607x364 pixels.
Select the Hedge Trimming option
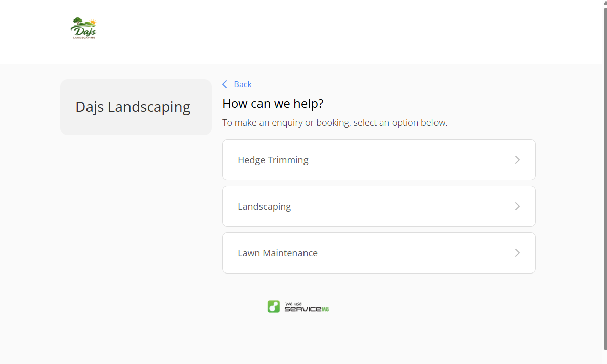click(x=378, y=160)
